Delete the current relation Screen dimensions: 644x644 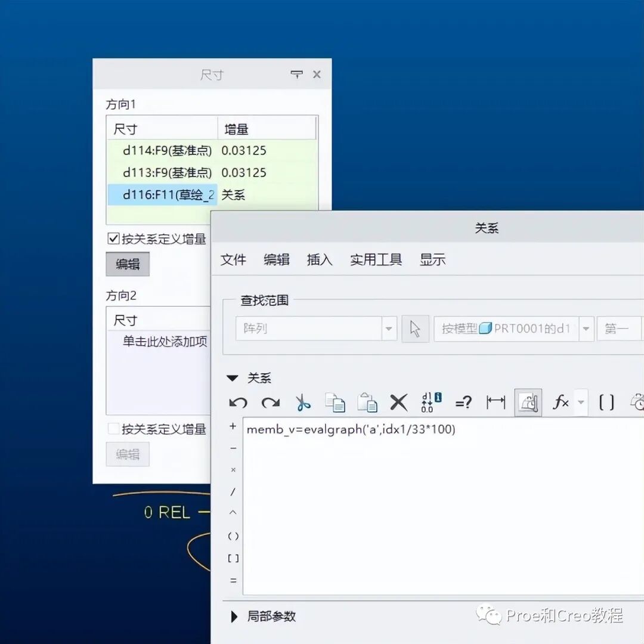pyautogui.click(x=398, y=402)
